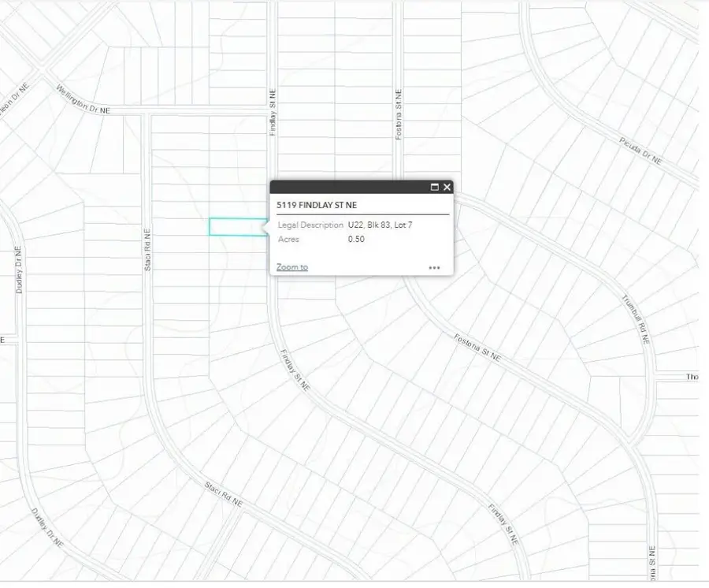Click the U22, Blk 83, Lot 7 value
Screen dimensions: 709x588
click(380, 225)
